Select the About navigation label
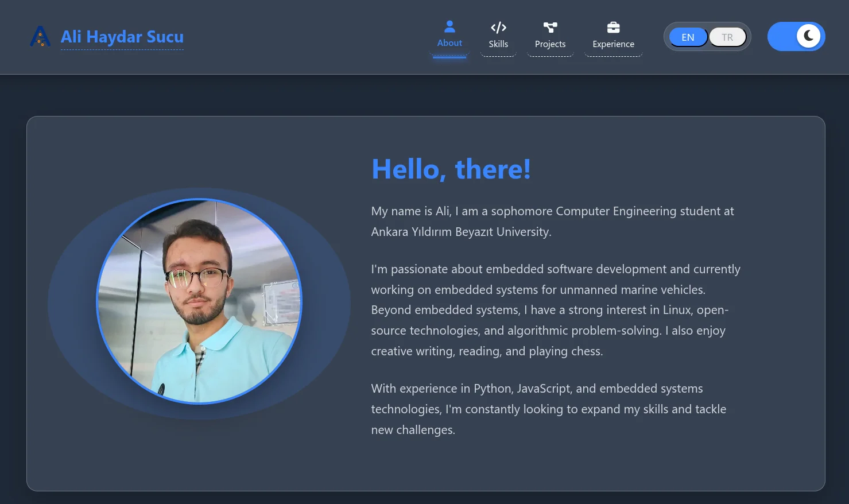Viewport: 849px width, 504px height. 449,43
